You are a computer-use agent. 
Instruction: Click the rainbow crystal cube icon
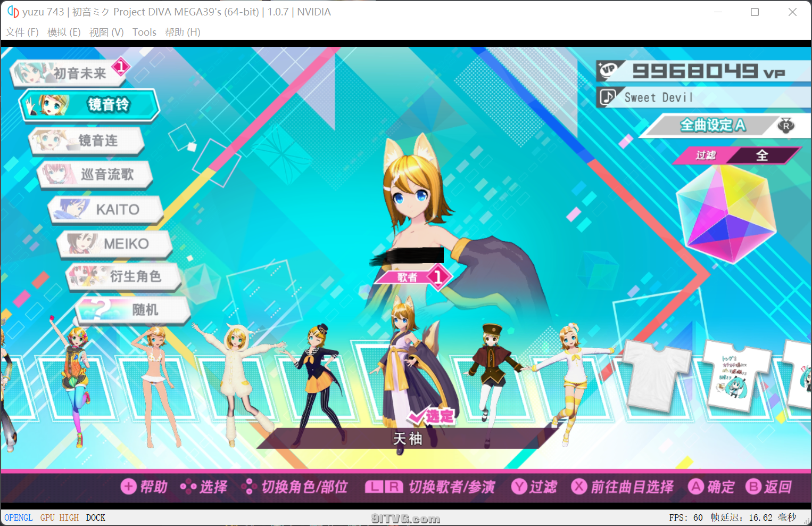click(726, 214)
